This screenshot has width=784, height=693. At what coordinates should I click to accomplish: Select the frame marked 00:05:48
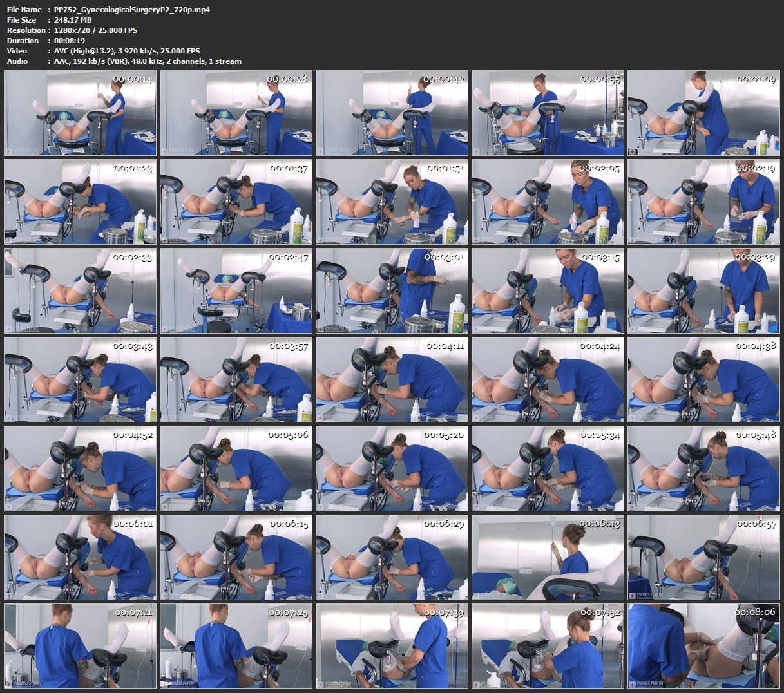click(703, 468)
